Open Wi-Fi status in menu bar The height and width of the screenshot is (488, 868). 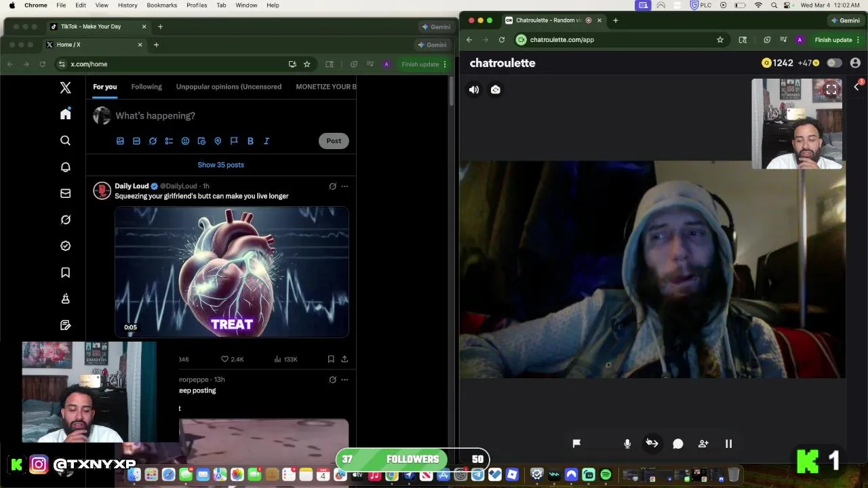click(x=758, y=5)
